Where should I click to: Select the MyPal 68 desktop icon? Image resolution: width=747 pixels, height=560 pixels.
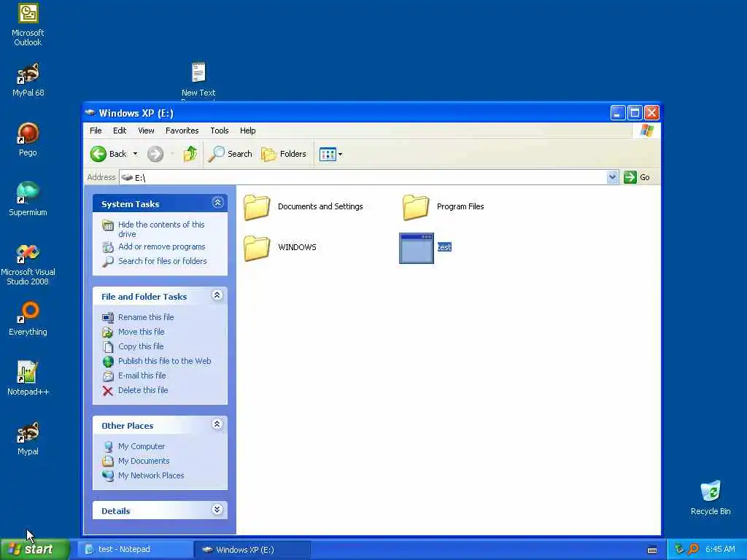(x=28, y=74)
